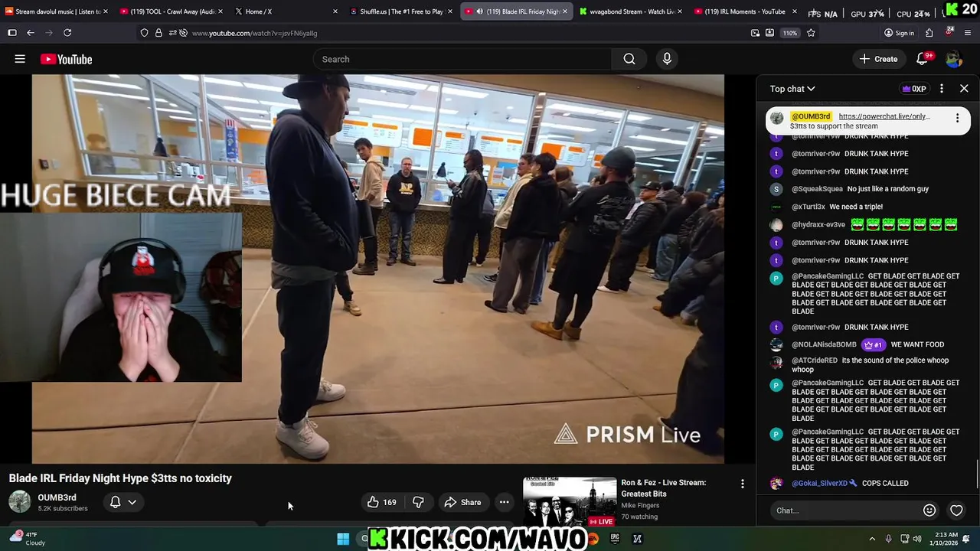
Task: Click the Create button
Action: click(x=878, y=59)
